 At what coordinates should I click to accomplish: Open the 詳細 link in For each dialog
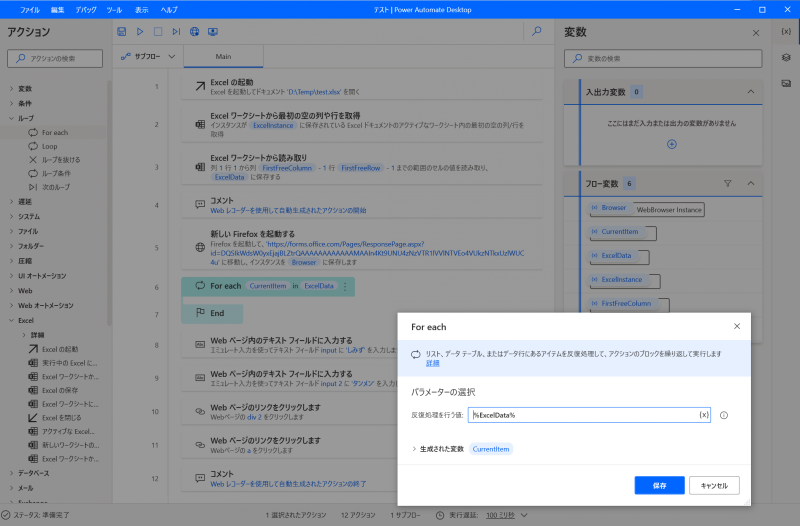pos(433,363)
